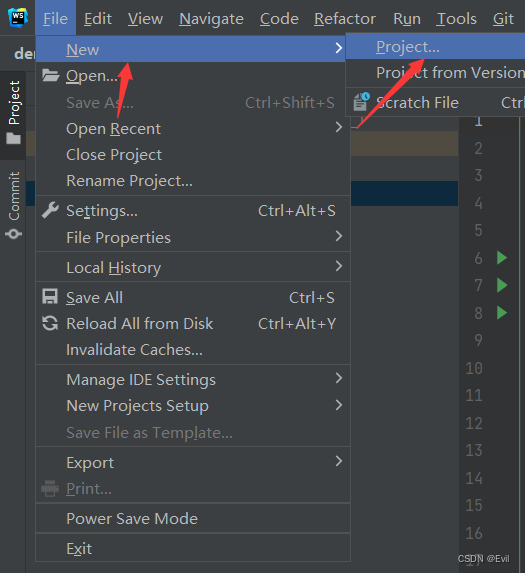The image size is (525, 573).
Task: Expand the Export submenu arrow
Action: [339, 461]
